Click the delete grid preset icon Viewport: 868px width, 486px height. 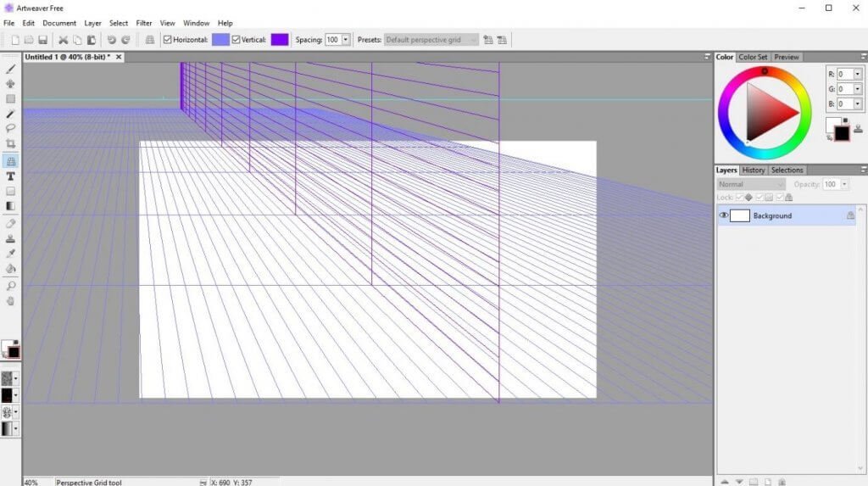[x=502, y=40]
